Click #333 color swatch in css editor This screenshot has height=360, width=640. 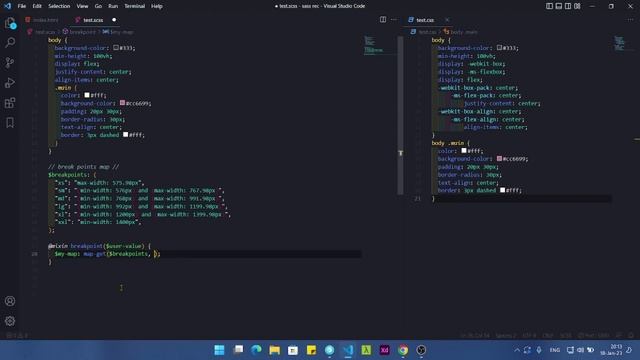[x=499, y=48]
